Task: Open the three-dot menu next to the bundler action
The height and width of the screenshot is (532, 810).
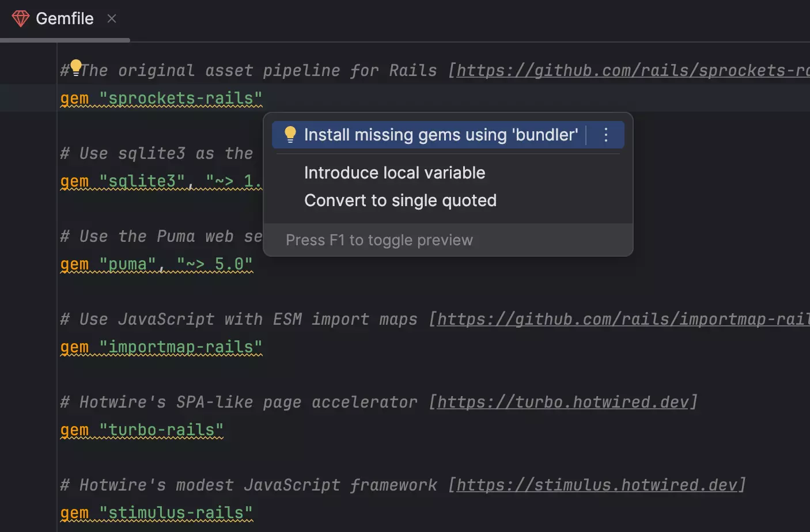Action: [605, 135]
